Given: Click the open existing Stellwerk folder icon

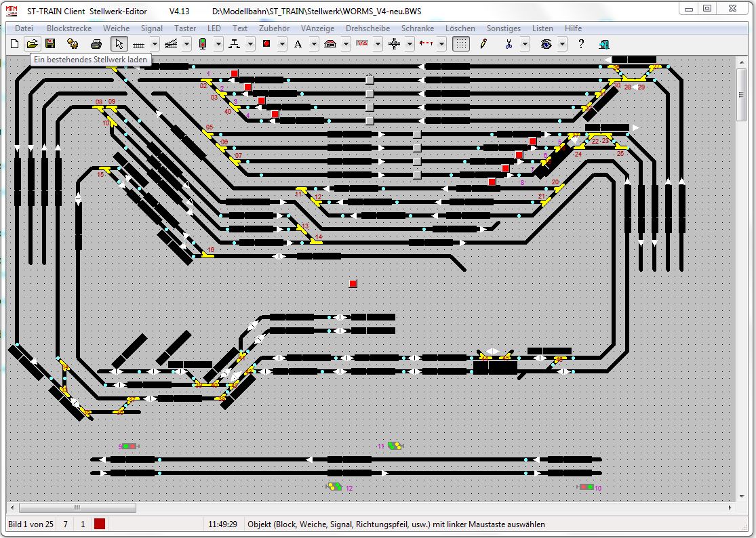Looking at the screenshot, I should [32, 44].
